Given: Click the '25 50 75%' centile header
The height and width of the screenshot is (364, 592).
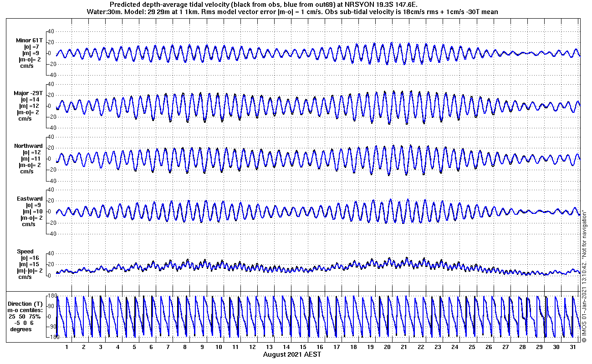Looking at the screenshot, I should point(25,316).
